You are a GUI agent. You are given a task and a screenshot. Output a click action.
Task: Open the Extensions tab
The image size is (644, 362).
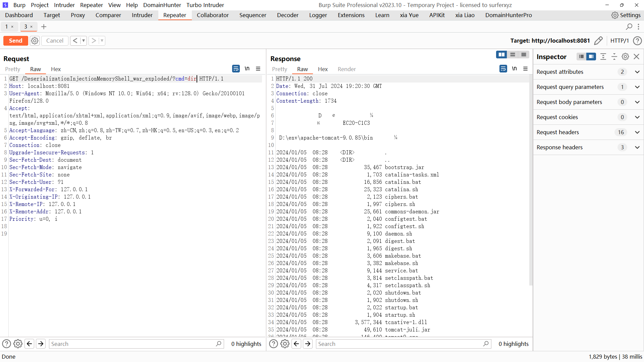coord(351,15)
